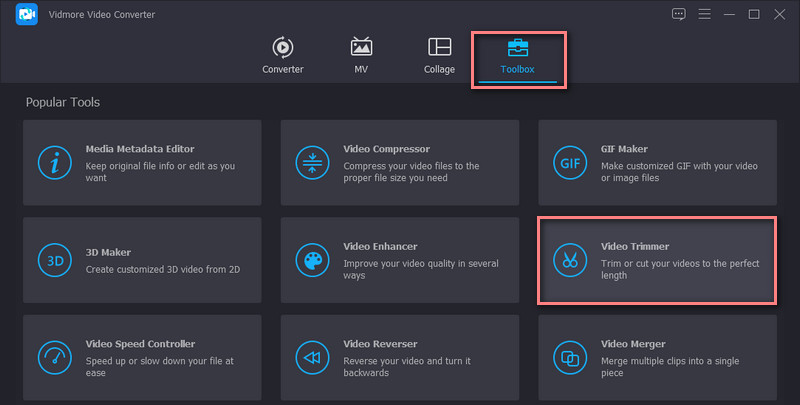The image size is (800, 405).
Task: Click the Video Merger icon
Action: [570, 357]
